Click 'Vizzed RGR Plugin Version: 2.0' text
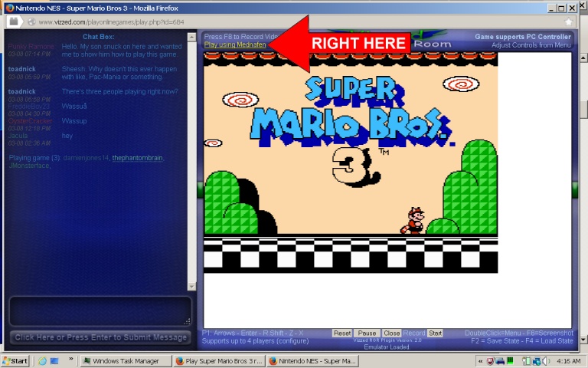The image size is (588, 368). [x=387, y=340]
